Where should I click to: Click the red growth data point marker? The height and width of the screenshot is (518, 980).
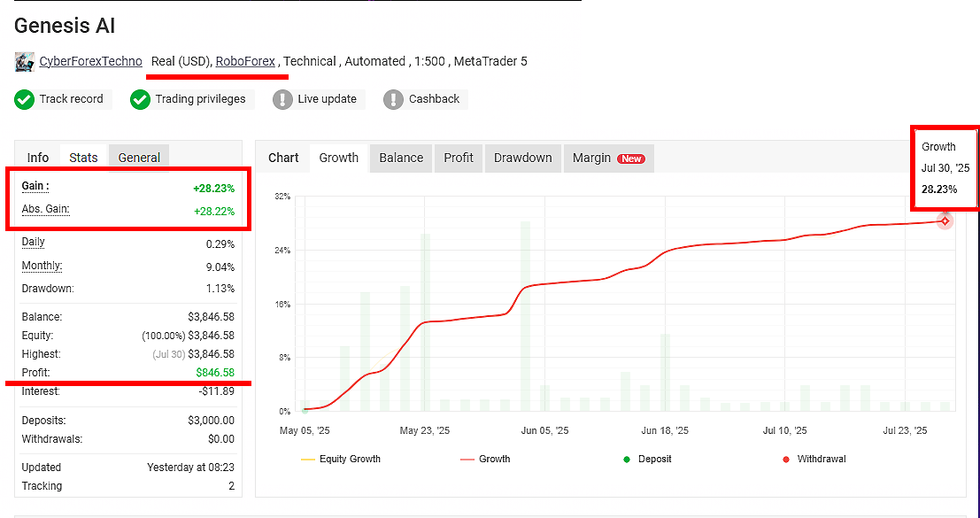[x=945, y=220]
